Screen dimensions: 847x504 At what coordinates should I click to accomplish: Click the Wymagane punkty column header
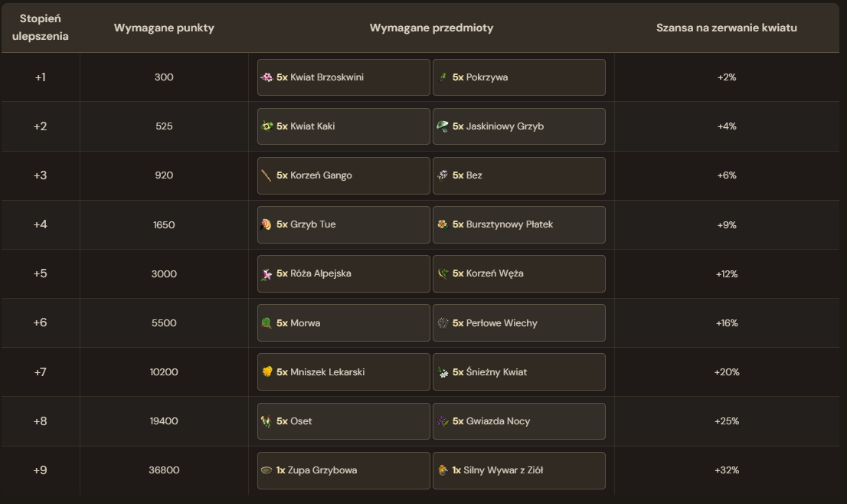(x=164, y=28)
